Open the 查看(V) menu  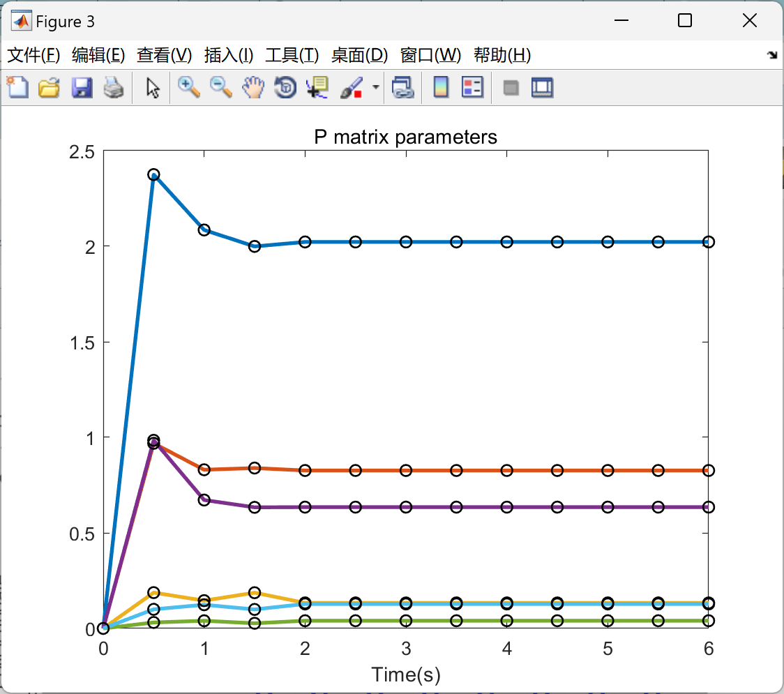[x=164, y=55]
